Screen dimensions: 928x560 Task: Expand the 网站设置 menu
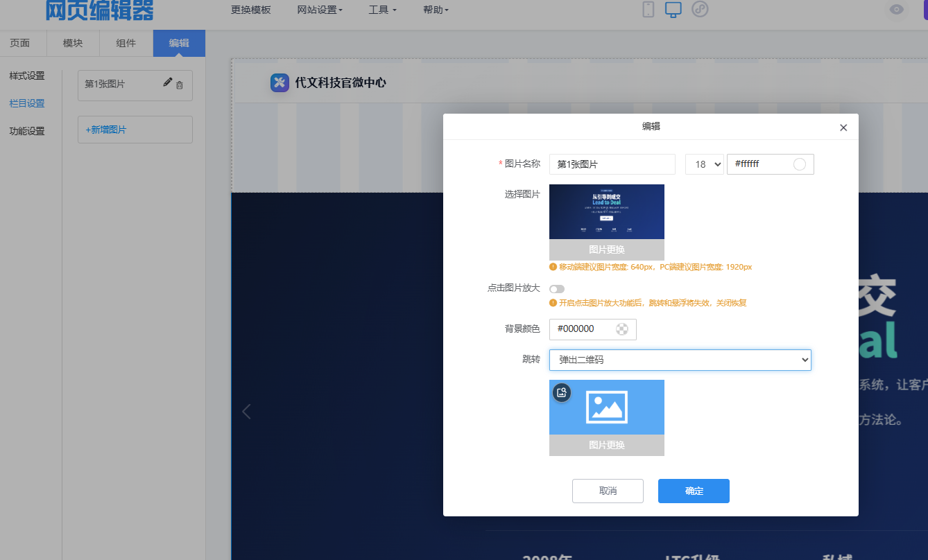tap(320, 10)
